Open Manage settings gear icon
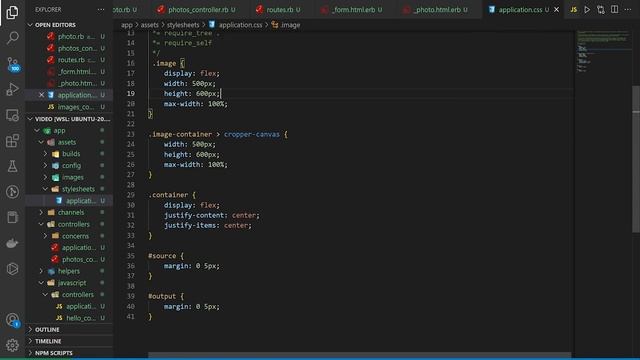The image size is (640, 360). coord(12,345)
